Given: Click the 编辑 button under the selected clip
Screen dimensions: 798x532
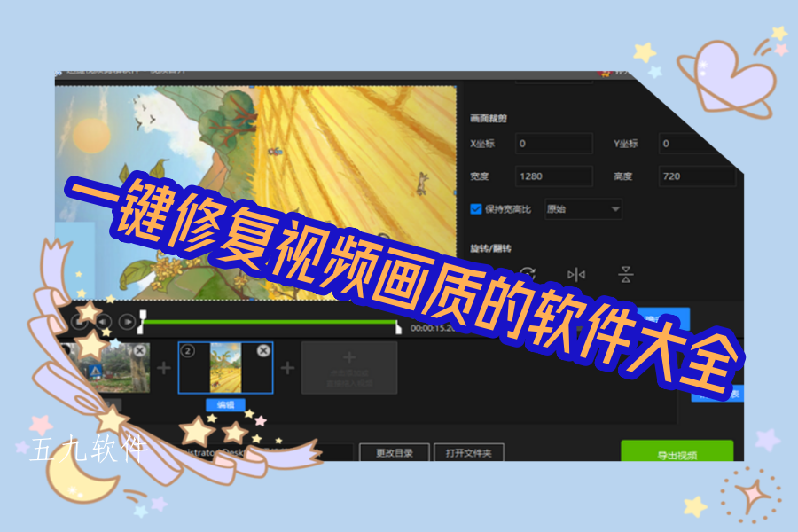Looking at the screenshot, I should [x=225, y=403].
